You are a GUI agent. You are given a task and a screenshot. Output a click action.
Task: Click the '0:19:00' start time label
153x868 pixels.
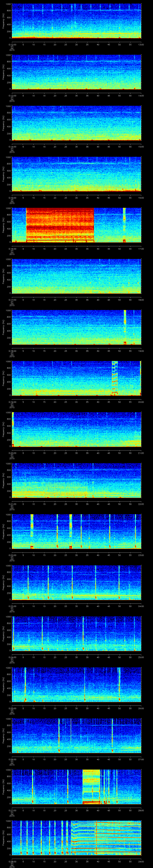(12, 402)
